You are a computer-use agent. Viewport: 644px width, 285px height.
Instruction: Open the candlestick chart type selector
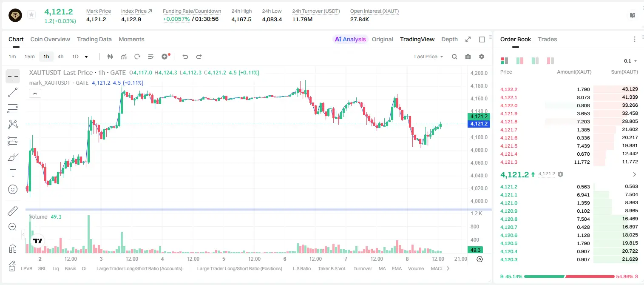click(x=110, y=57)
